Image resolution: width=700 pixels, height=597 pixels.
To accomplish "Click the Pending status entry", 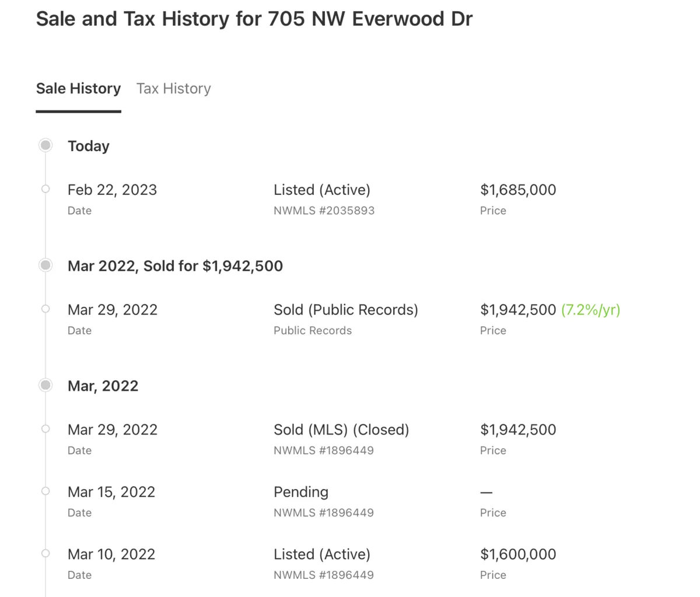I will (301, 492).
